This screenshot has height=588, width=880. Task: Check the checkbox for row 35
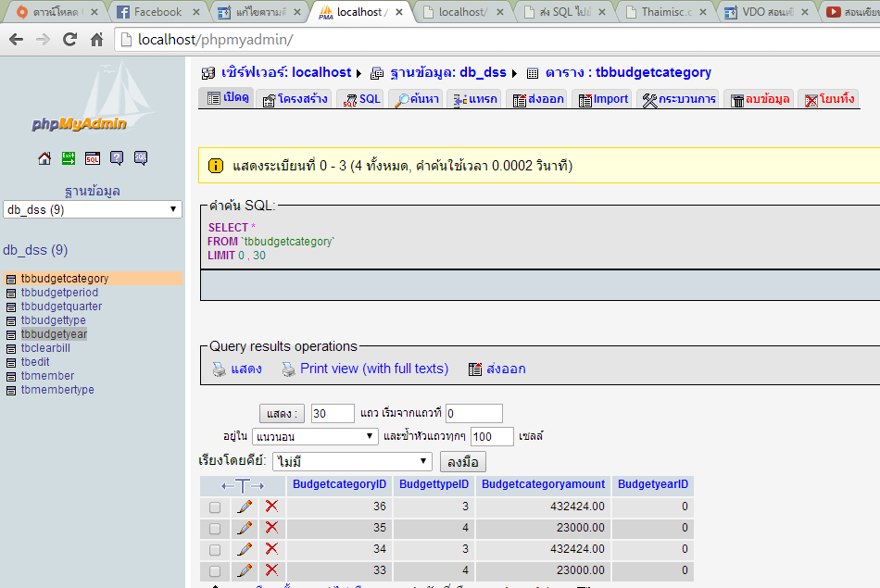(215, 529)
